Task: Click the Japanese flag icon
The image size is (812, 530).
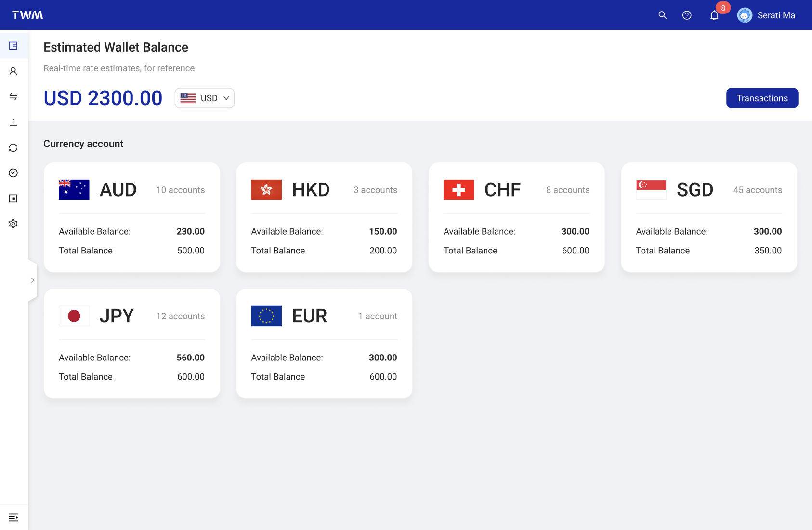Action: tap(74, 316)
